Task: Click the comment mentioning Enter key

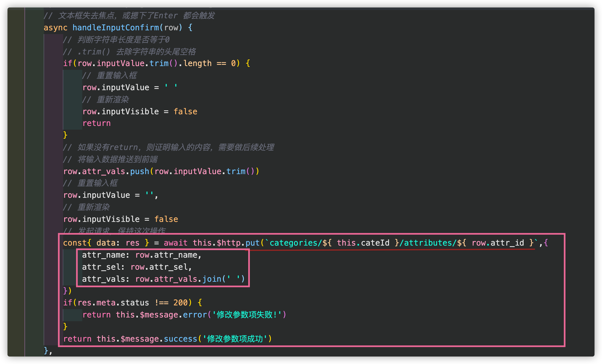Action: pos(129,16)
